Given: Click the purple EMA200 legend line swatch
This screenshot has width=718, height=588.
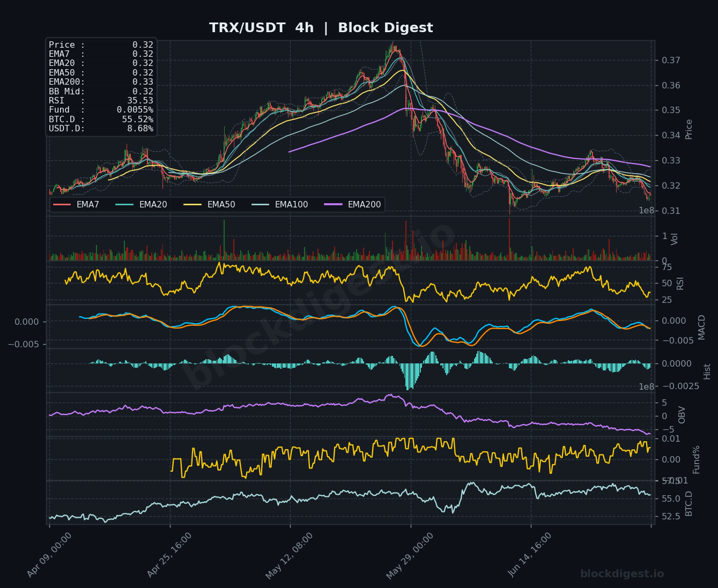Looking at the screenshot, I should pos(333,205).
